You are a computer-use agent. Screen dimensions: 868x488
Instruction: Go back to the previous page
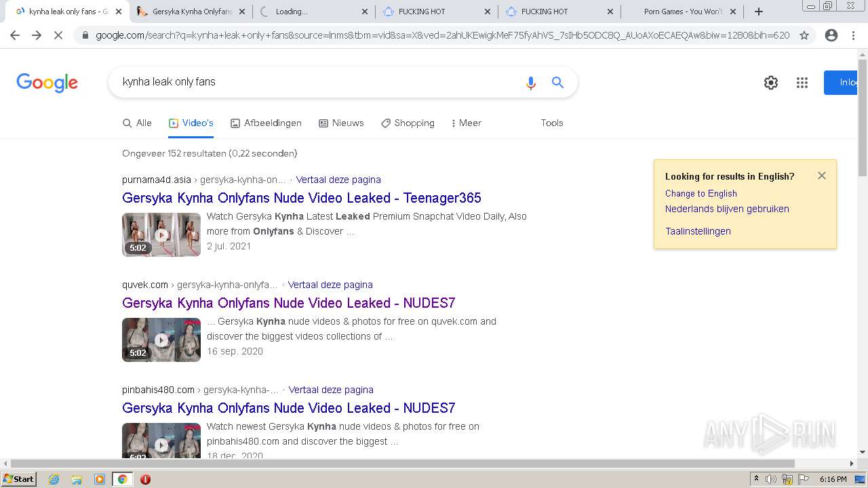click(15, 35)
